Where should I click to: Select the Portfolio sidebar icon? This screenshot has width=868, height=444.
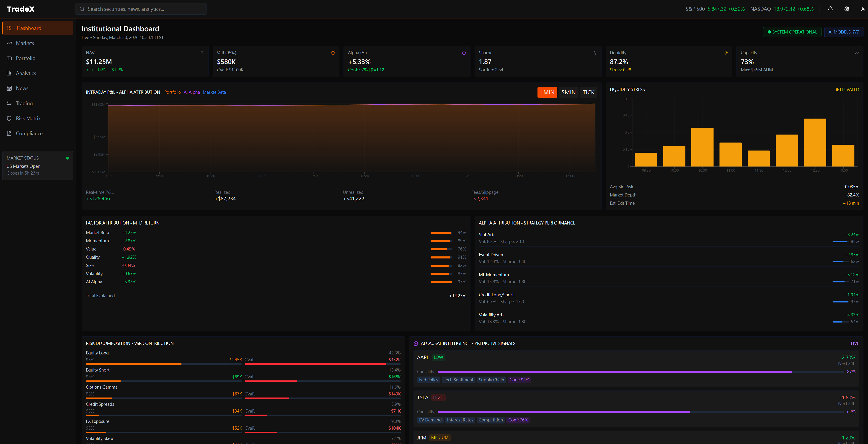coord(9,58)
